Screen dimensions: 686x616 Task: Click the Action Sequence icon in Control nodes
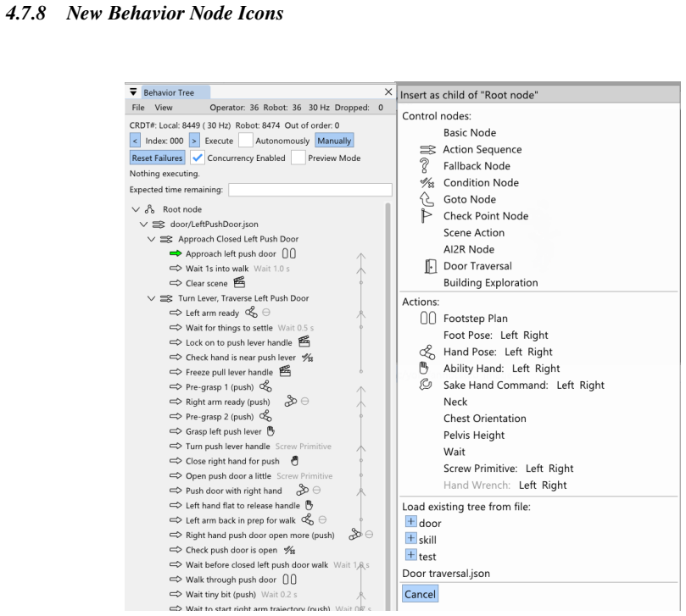point(427,149)
